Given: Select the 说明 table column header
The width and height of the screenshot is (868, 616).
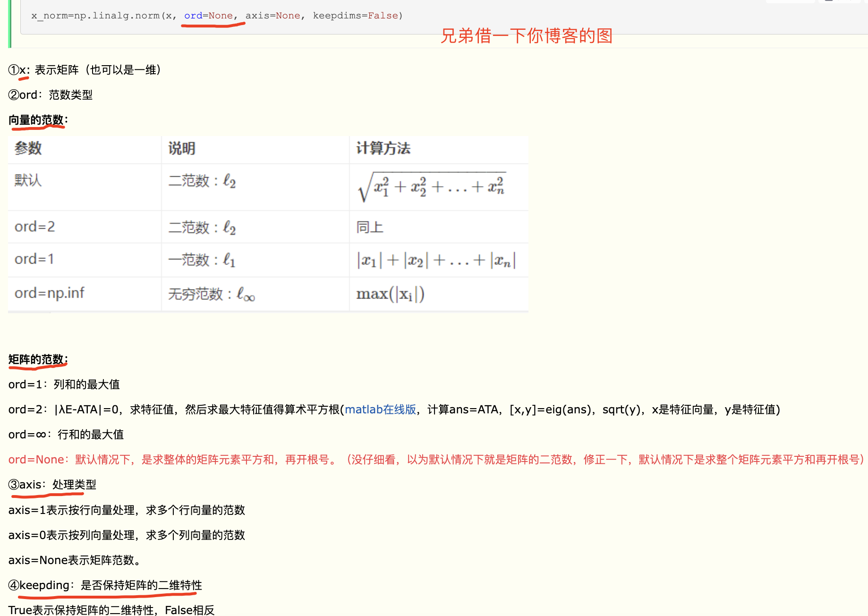Looking at the screenshot, I should click(182, 148).
